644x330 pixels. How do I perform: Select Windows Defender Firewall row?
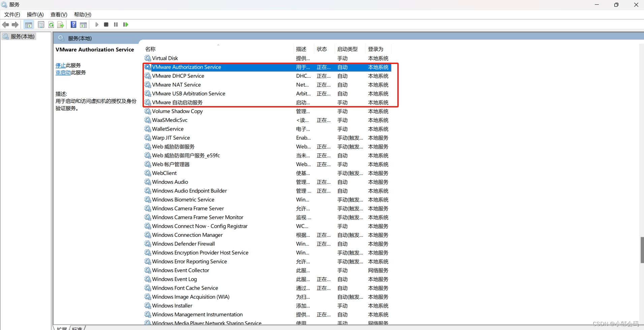coord(267,244)
